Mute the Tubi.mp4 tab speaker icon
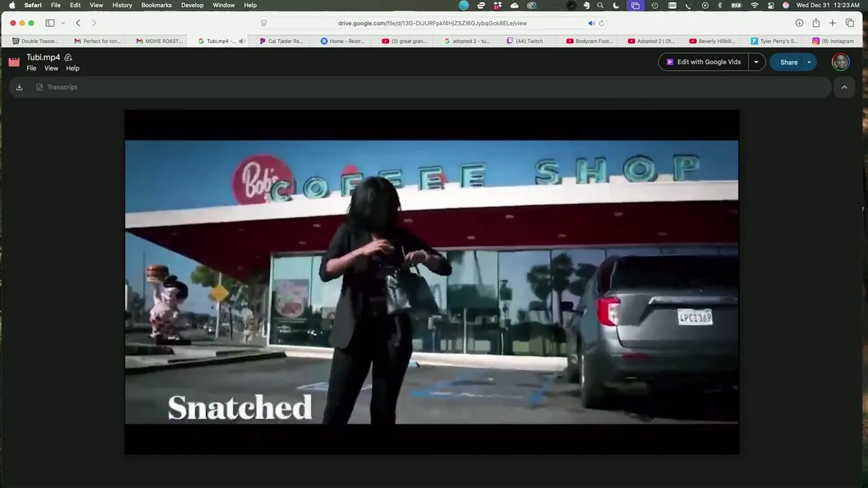Screen dimensions: 868x488 [x=241, y=41]
